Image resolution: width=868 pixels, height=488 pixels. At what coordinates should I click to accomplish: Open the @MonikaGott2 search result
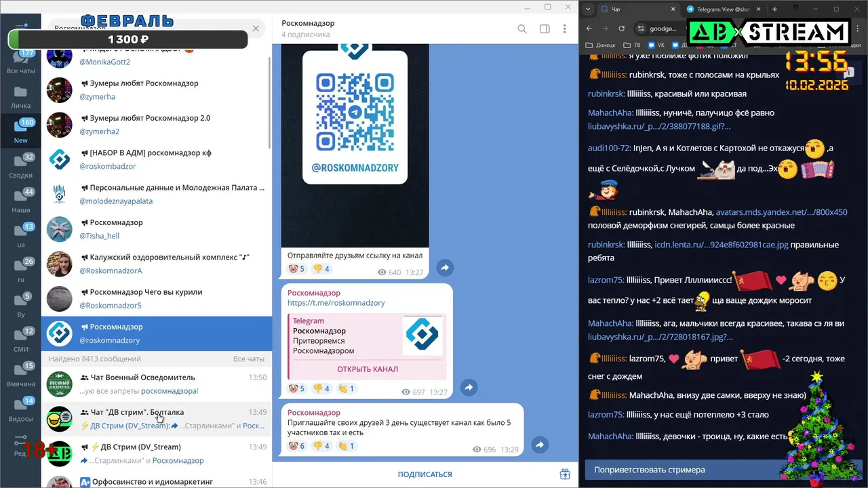(x=156, y=57)
